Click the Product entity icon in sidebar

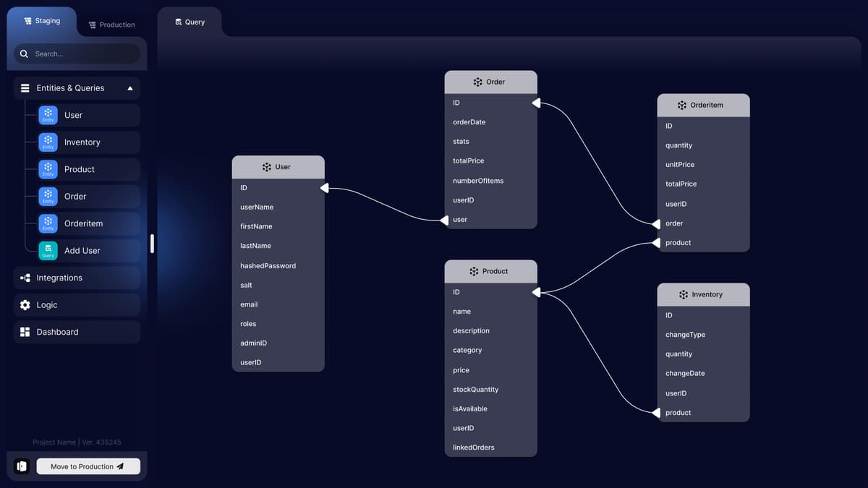pos(48,169)
